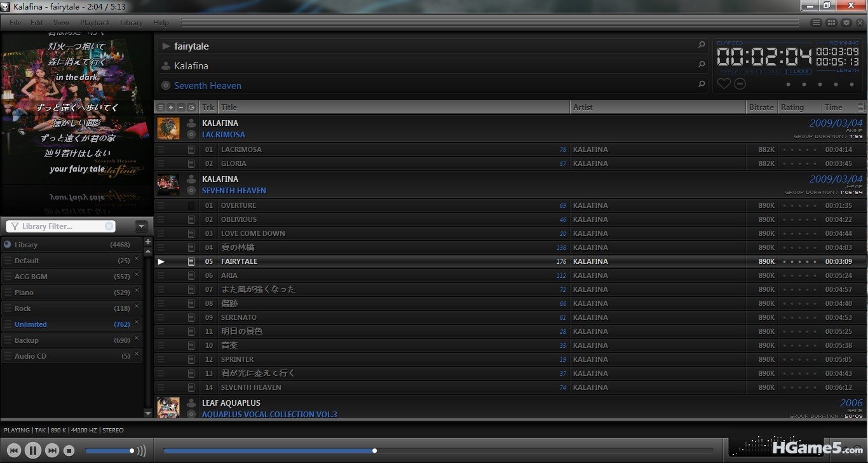Open the Help menu

161,22
